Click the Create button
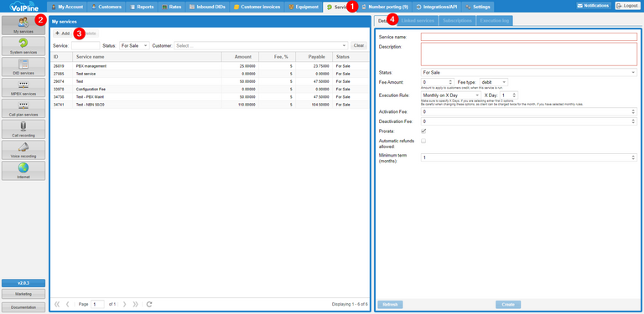 tap(508, 305)
